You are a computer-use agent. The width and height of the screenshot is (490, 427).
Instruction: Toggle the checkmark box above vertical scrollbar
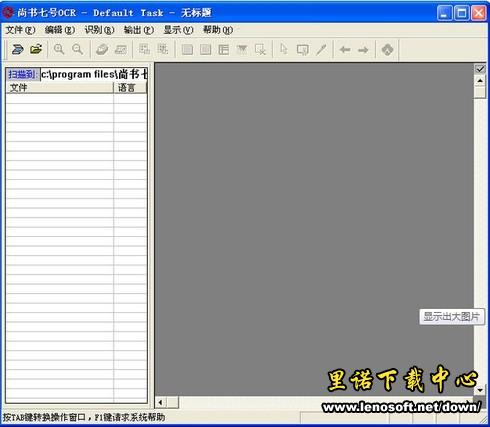(x=480, y=69)
